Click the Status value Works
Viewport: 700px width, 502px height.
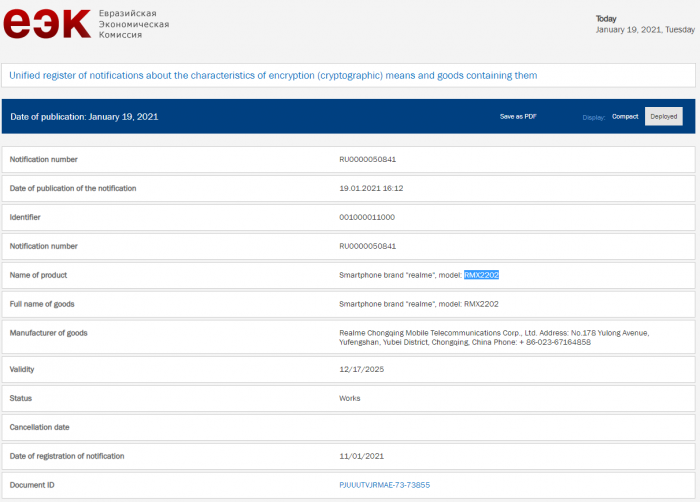pyautogui.click(x=350, y=398)
